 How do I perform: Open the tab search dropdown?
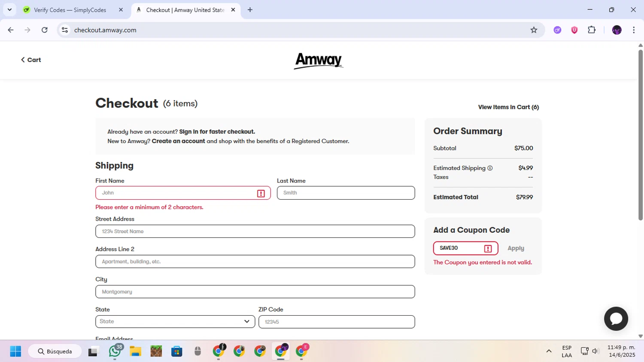[x=9, y=10]
